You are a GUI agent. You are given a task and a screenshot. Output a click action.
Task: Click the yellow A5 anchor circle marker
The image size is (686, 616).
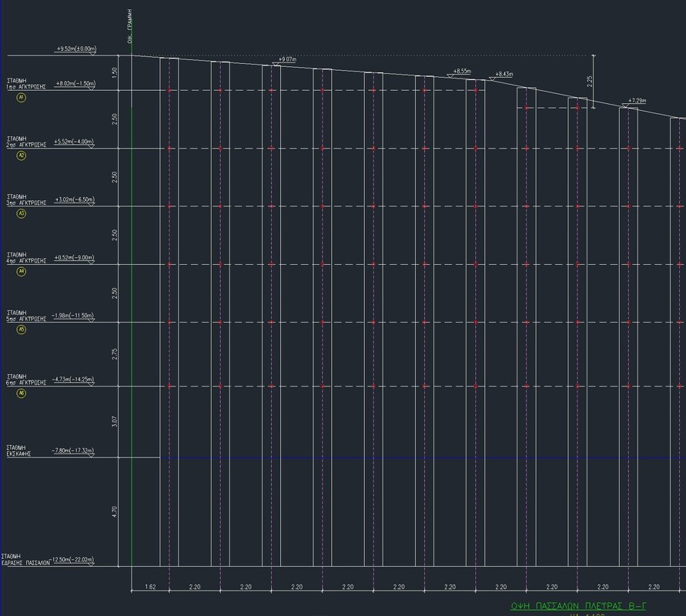[x=22, y=330]
